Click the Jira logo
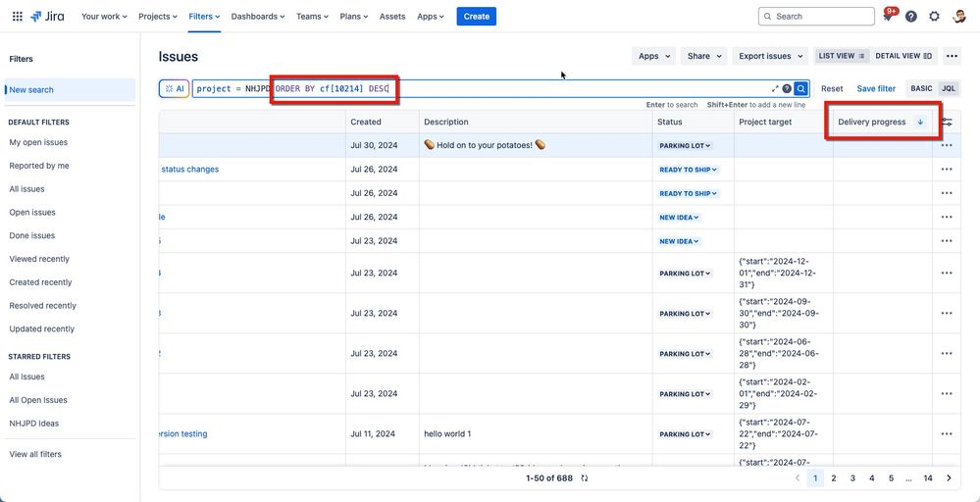The width and height of the screenshot is (980, 502). point(49,17)
